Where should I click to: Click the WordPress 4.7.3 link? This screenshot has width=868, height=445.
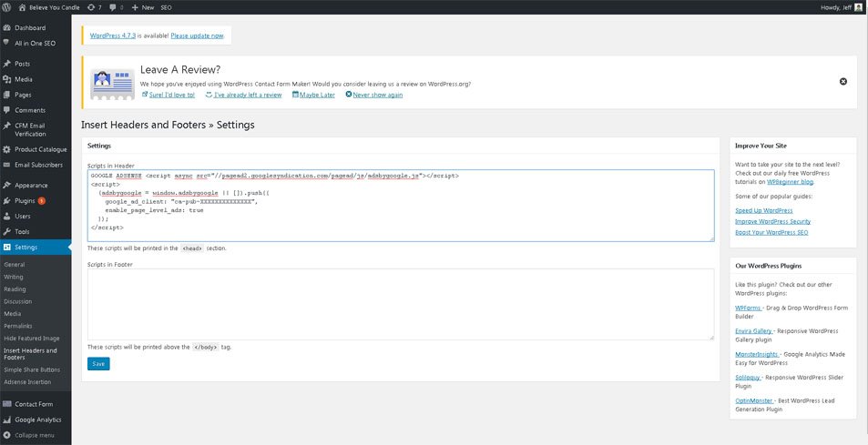point(113,35)
